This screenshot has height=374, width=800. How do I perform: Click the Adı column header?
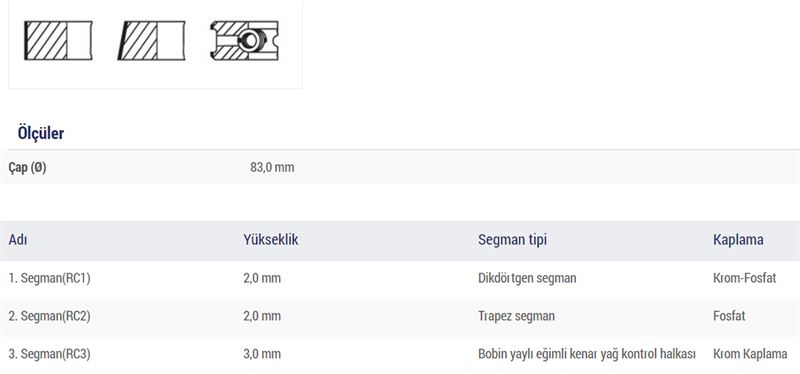coord(18,240)
